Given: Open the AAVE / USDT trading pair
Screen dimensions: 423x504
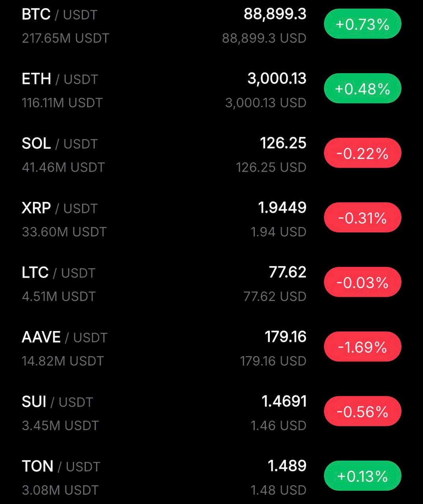Looking at the screenshot, I should pyautogui.click(x=65, y=337).
